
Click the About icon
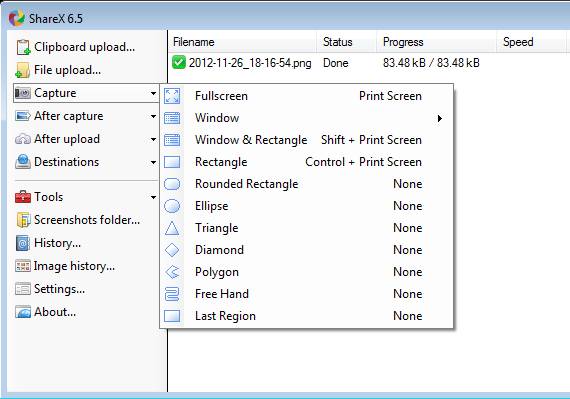tap(23, 312)
